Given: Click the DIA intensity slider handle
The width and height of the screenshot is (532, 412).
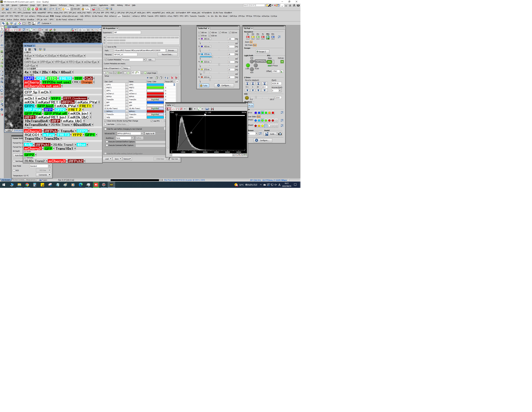Looking at the screenshot, I should pos(256,98).
